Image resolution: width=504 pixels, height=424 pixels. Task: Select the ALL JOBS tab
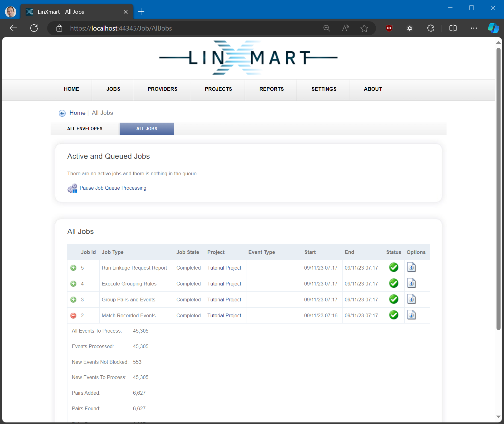[x=147, y=129]
